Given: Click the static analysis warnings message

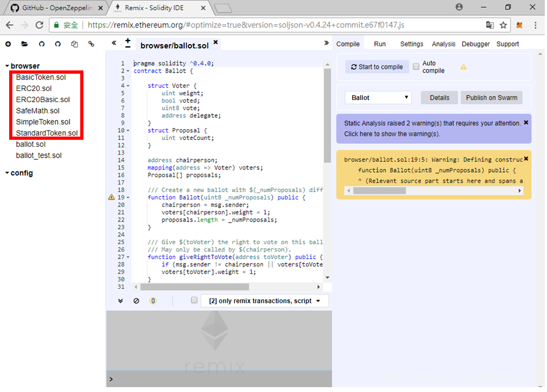Looking at the screenshot, I should 432,129.
